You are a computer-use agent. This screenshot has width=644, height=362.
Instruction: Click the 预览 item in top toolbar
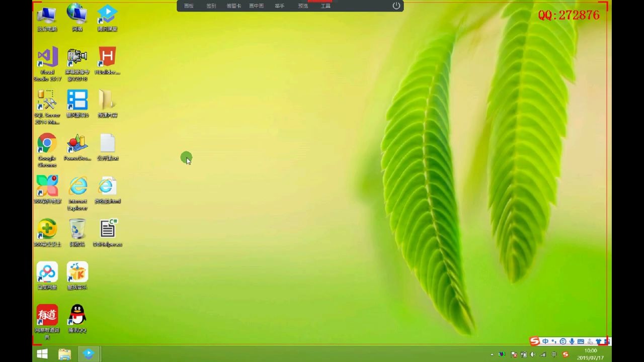303,6
